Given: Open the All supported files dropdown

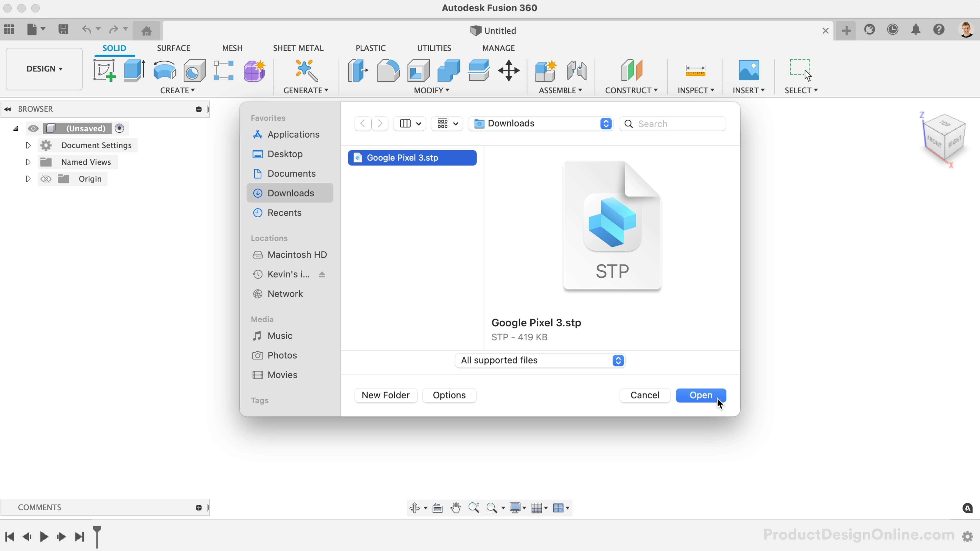Looking at the screenshot, I should (x=540, y=360).
